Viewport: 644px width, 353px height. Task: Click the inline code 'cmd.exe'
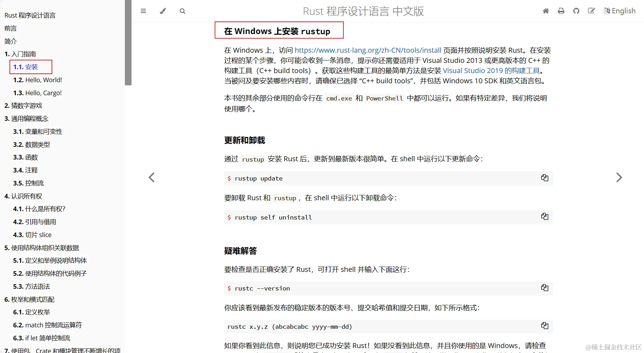[x=339, y=98]
